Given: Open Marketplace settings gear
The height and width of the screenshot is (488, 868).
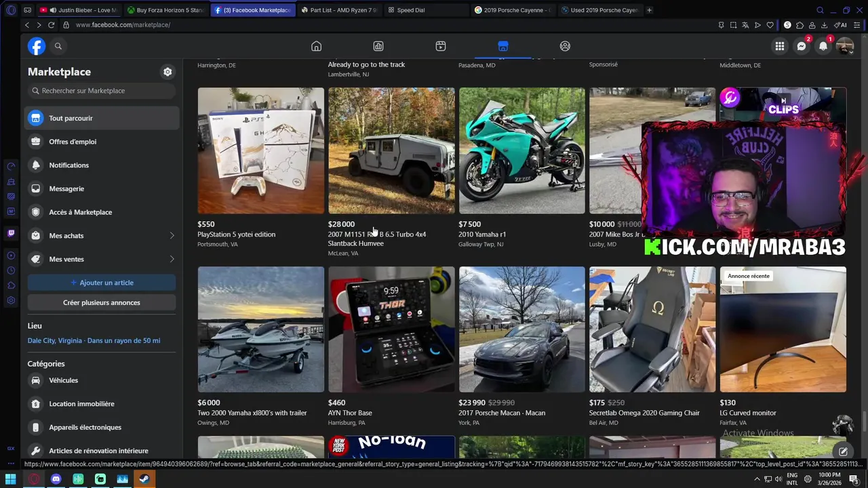Looking at the screenshot, I should click(167, 72).
